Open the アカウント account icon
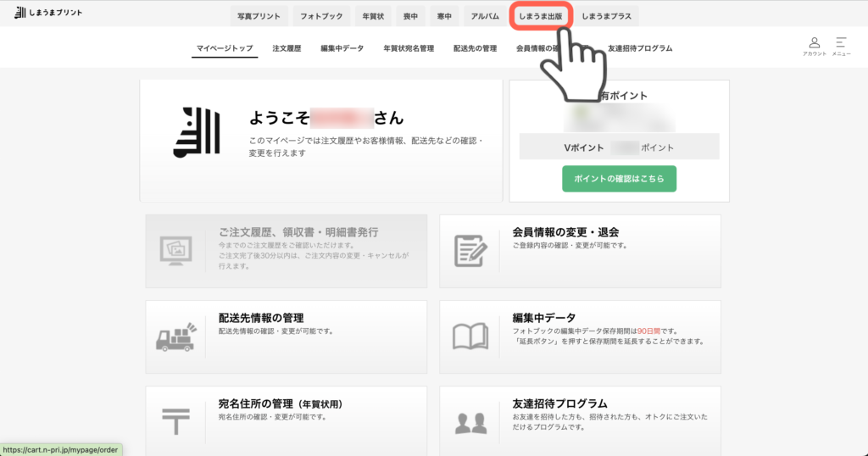 pyautogui.click(x=814, y=46)
